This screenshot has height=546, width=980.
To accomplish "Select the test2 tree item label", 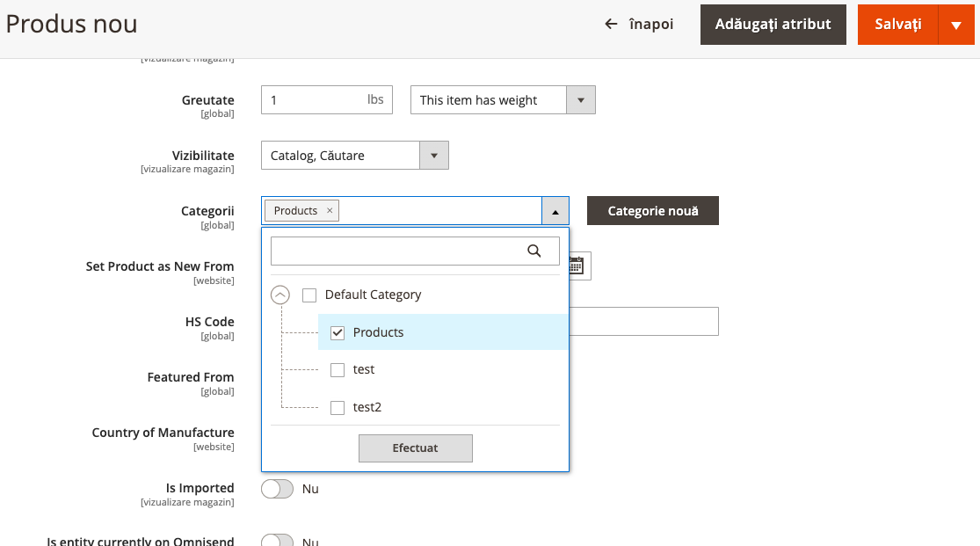I will point(367,407).
